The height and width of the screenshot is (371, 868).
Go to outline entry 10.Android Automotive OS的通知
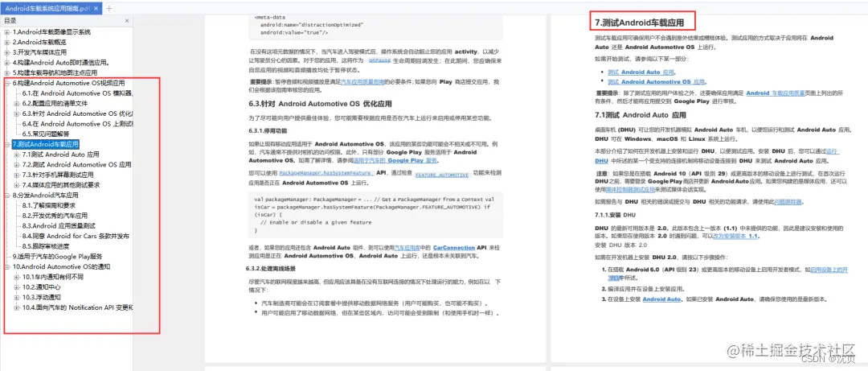[61, 266]
